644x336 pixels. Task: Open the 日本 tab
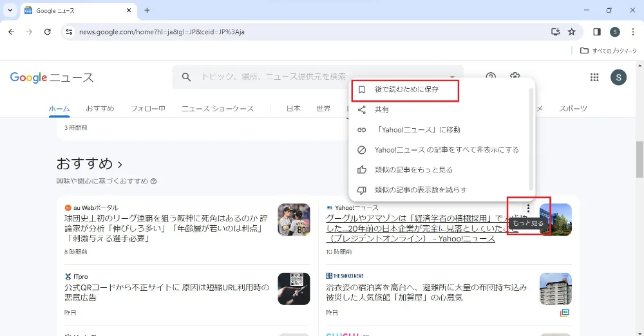tap(293, 108)
